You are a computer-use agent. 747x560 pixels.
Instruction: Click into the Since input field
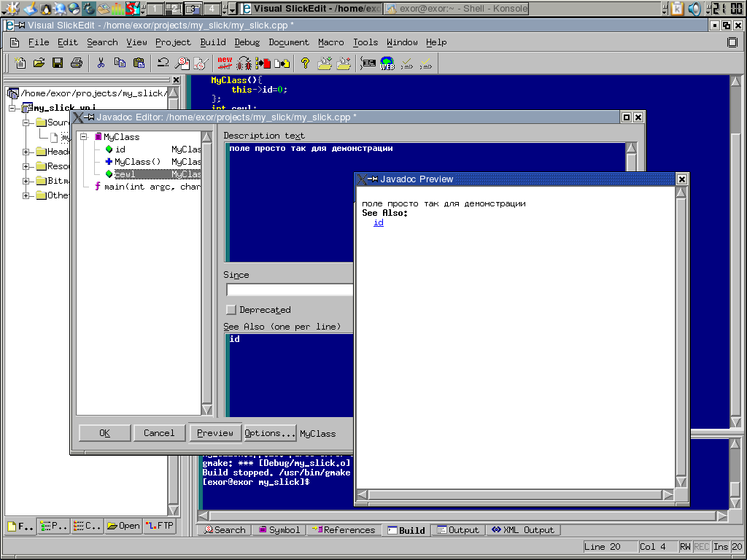pos(290,289)
